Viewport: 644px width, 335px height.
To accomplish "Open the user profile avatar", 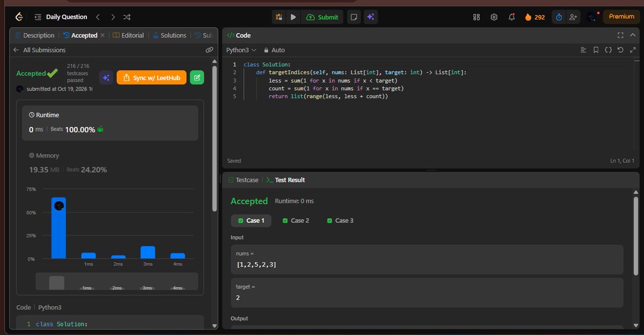I will [591, 17].
